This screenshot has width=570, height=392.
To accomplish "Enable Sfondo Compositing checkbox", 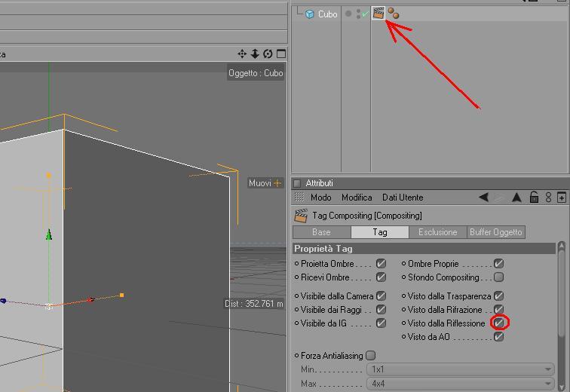I will click(499, 277).
